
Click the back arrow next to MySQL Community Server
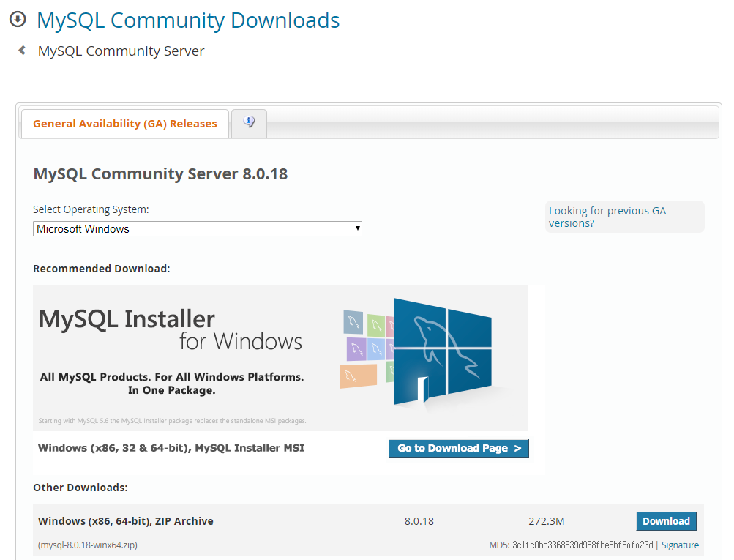click(21, 50)
